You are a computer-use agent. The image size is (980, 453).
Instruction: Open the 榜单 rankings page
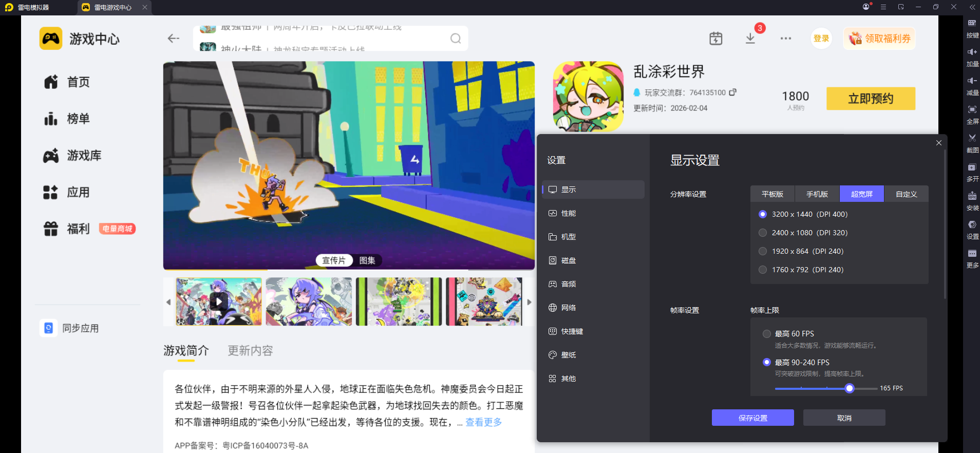(67, 119)
